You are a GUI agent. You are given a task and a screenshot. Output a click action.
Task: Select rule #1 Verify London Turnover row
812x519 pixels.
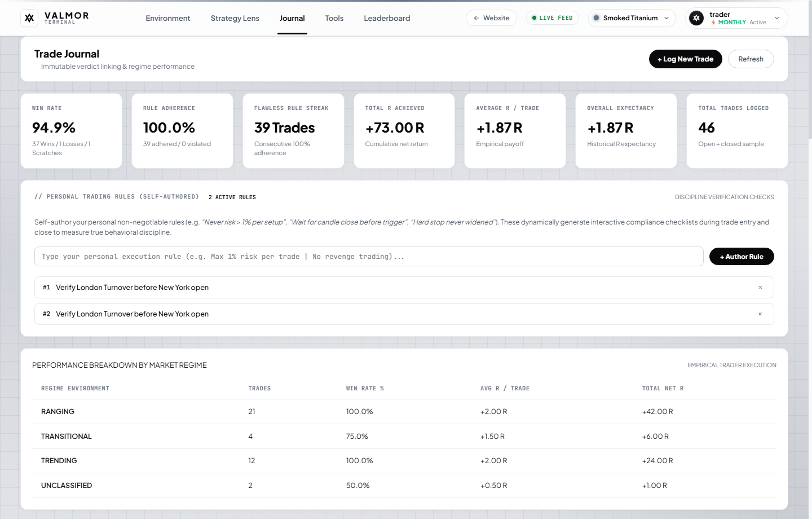pyautogui.click(x=404, y=288)
